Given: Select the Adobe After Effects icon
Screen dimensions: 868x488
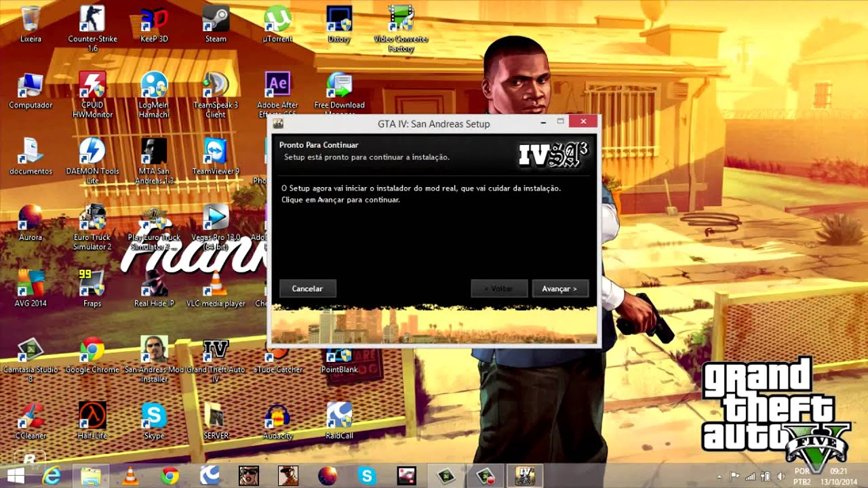Looking at the screenshot, I should [x=277, y=94].
